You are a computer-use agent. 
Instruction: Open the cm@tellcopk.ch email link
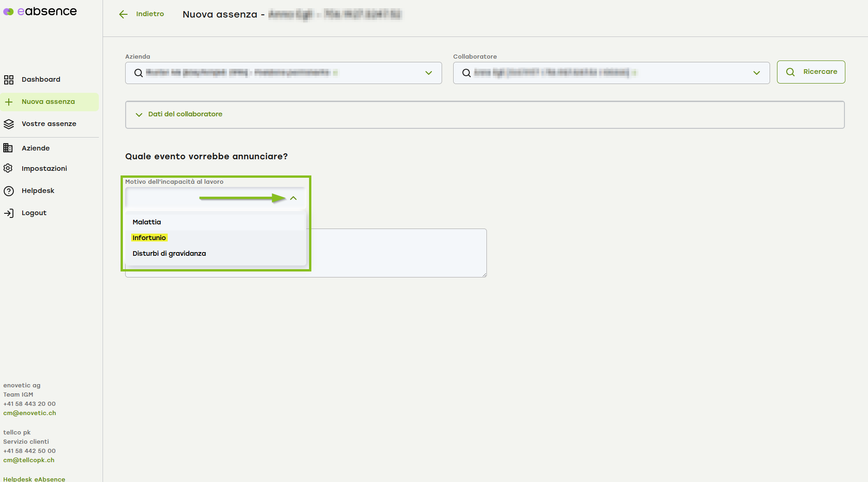(x=29, y=460)
